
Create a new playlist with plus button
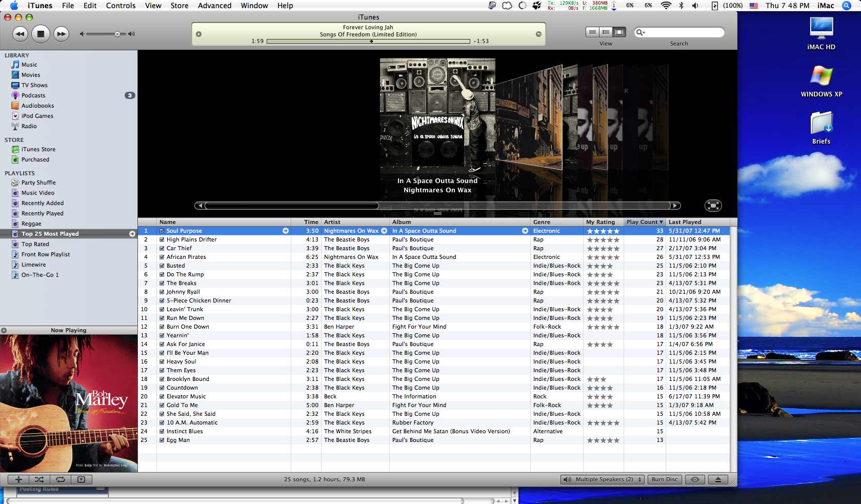(x=18, y=480)
